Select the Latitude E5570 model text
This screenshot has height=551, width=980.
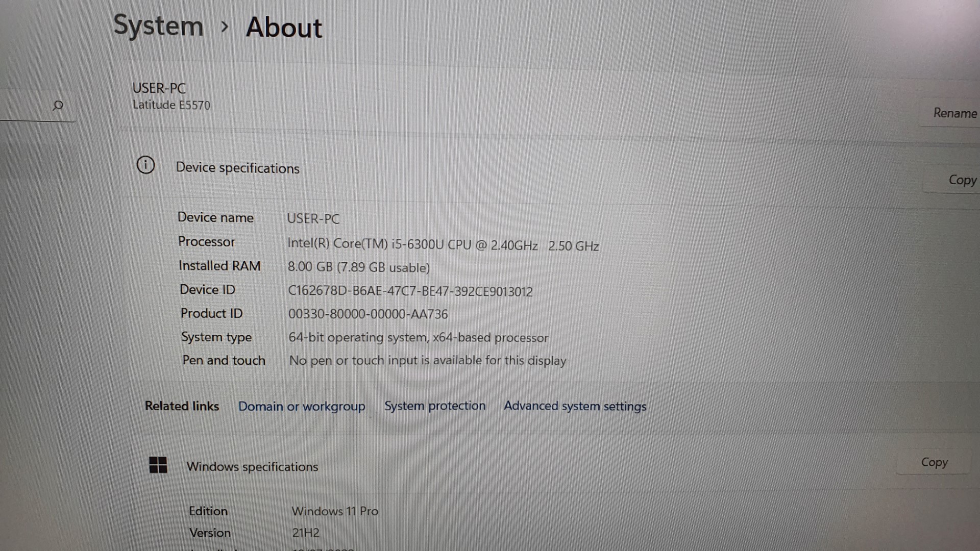click(171, 105)
